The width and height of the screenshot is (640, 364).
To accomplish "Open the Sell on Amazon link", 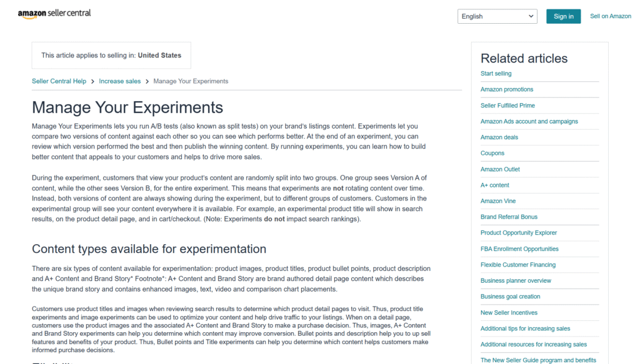I will click(610, 16).
